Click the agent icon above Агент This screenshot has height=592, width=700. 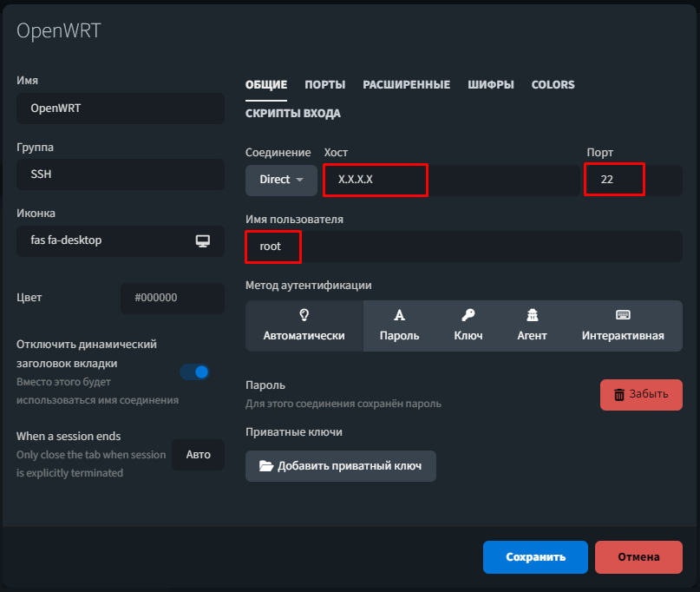point(532,315)
